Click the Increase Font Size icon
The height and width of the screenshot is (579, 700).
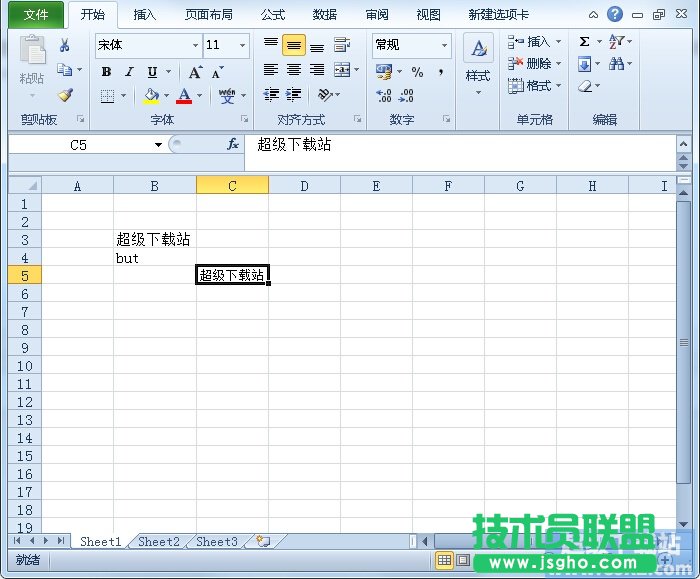coord(195,72)
